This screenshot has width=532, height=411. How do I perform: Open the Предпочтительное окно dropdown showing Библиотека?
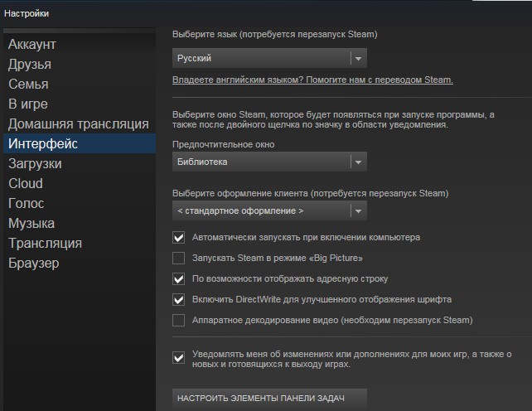click(x=269, y=162)
